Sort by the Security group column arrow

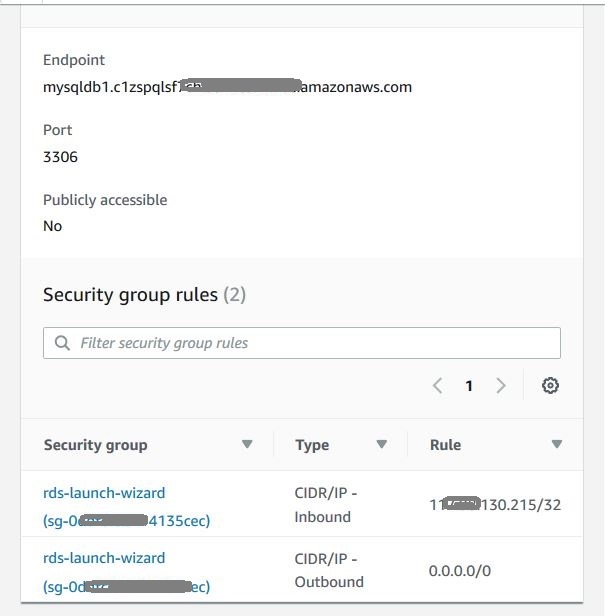tap(247, 445)
